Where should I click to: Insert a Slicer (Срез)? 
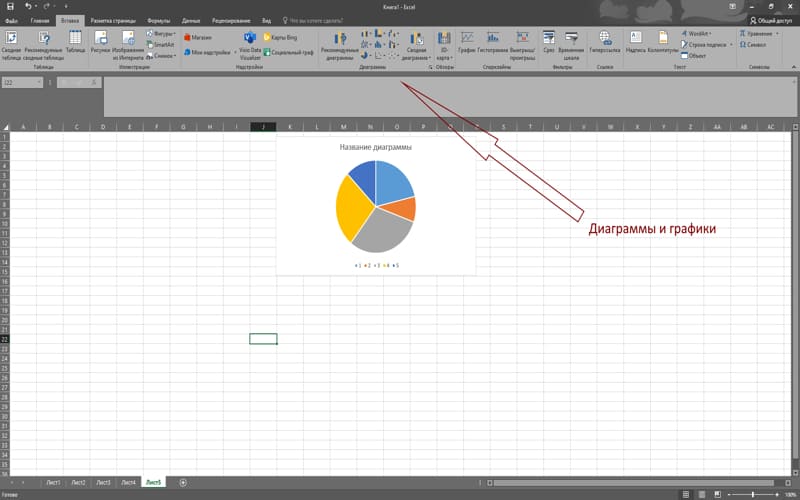tap(548, 42)
